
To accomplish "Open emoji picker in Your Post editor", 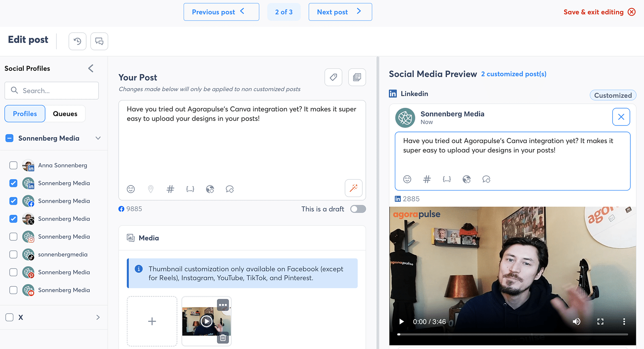I will (x=131, y=189).
